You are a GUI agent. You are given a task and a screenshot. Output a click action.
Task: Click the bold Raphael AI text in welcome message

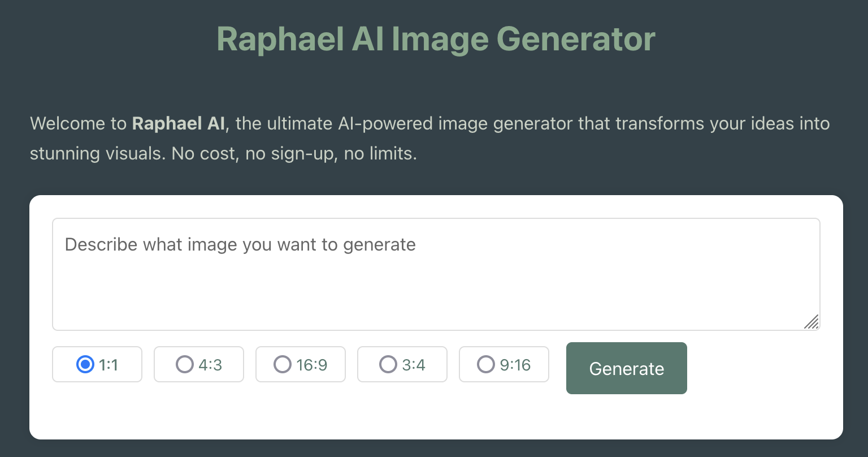click(x=177, y=123)
